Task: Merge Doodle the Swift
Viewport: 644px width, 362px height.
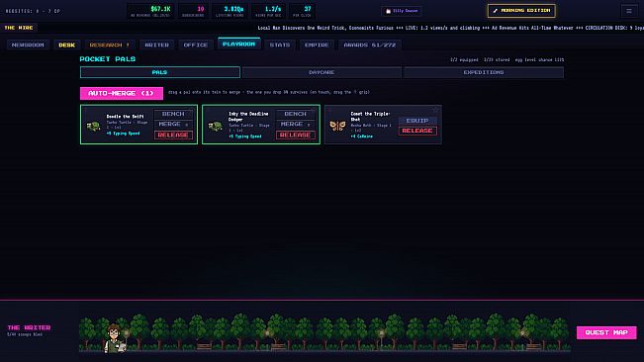Action: (x=173, y=124)
